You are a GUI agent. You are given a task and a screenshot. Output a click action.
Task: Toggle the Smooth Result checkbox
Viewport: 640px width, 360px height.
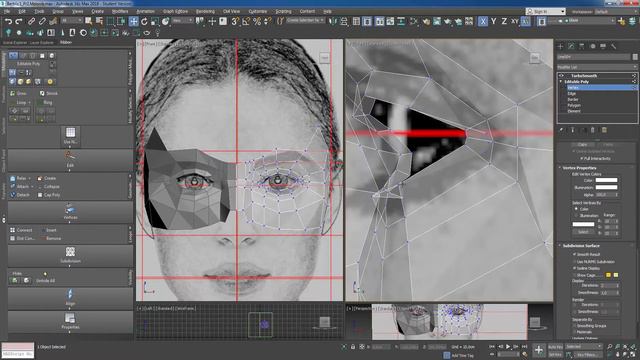tap(575, 254)
